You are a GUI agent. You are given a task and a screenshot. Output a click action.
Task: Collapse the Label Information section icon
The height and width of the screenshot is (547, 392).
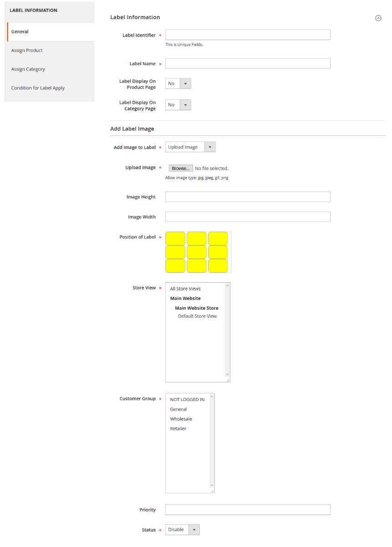378,18
